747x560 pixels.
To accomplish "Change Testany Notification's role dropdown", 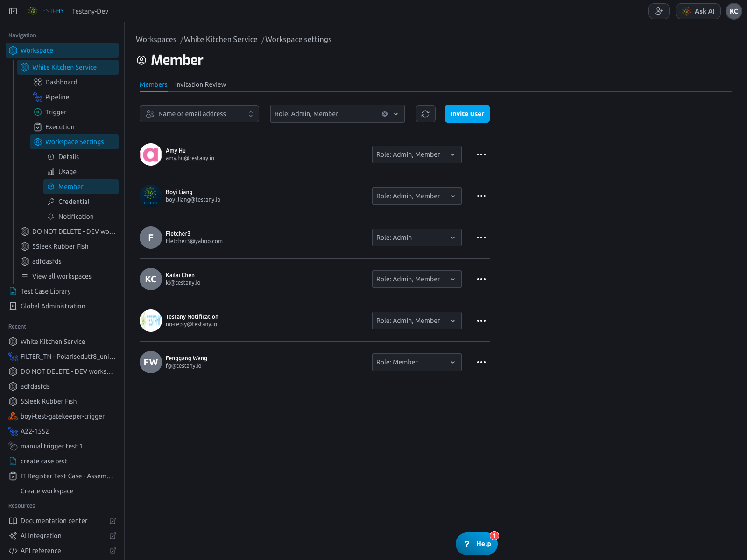I will coord(417,321).
